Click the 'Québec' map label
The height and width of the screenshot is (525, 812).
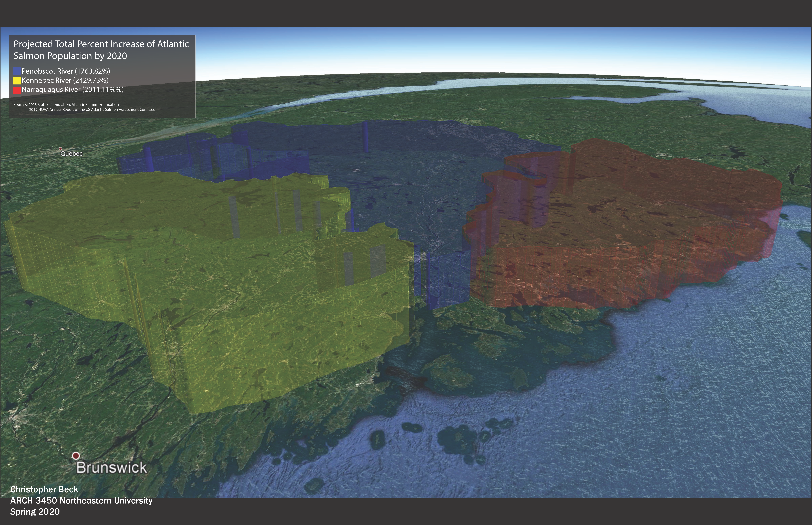pyautogui.click(x=72, y=154)
